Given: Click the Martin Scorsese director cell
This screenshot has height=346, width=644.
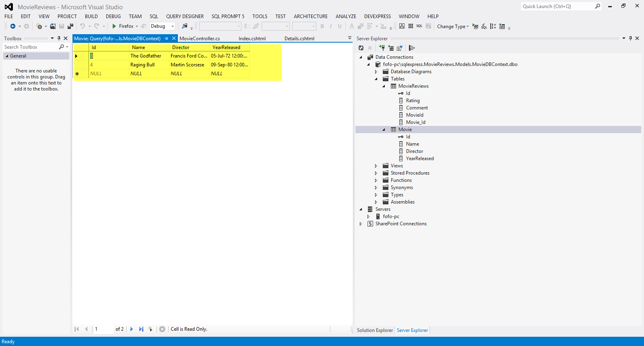Looking at the screenshot, I should click(x=189, y=65).
